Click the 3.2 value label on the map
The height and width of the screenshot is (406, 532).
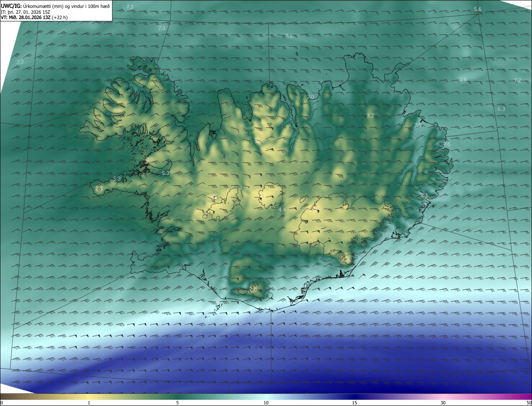click(371, 115)
